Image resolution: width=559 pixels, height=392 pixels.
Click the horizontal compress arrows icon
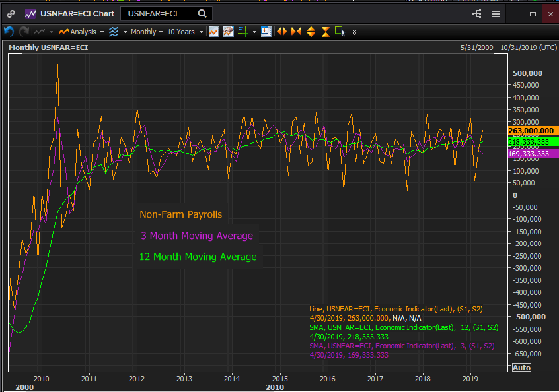click(x=296, y=32)
